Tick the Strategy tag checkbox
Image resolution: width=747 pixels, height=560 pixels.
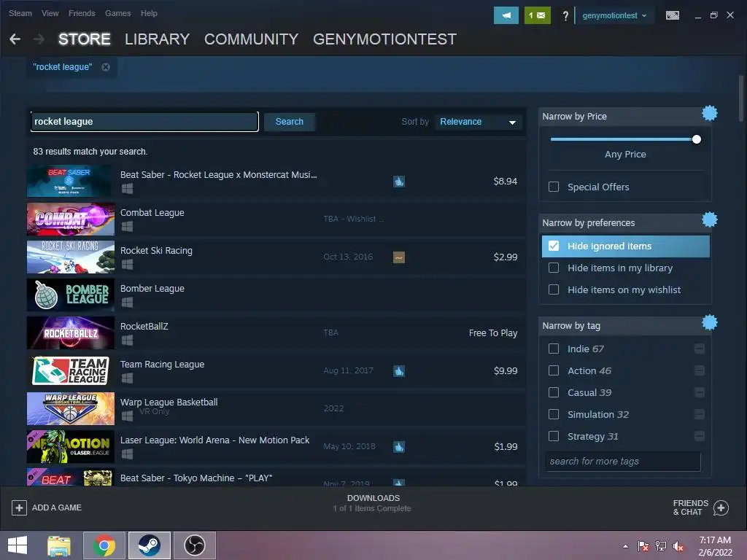(x=554, y=436)
